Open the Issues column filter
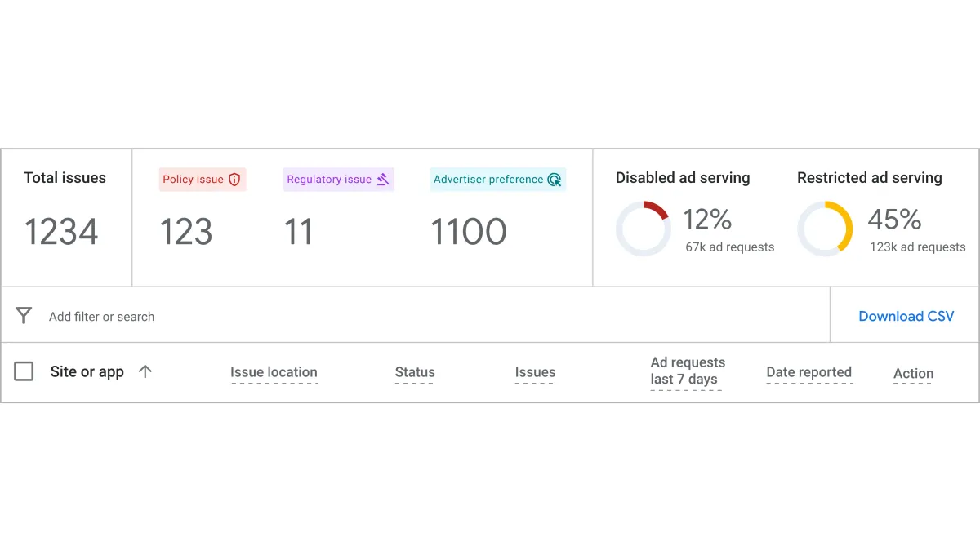 point(535,371)
